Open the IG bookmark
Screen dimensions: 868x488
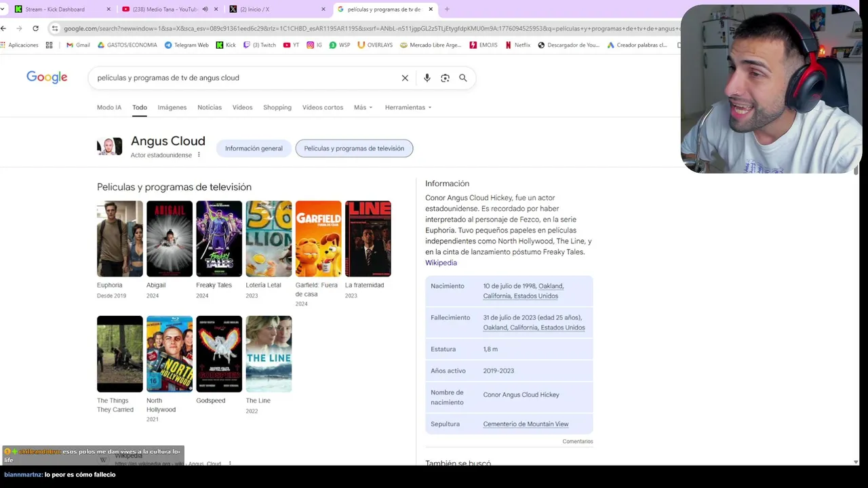[314, 45]
